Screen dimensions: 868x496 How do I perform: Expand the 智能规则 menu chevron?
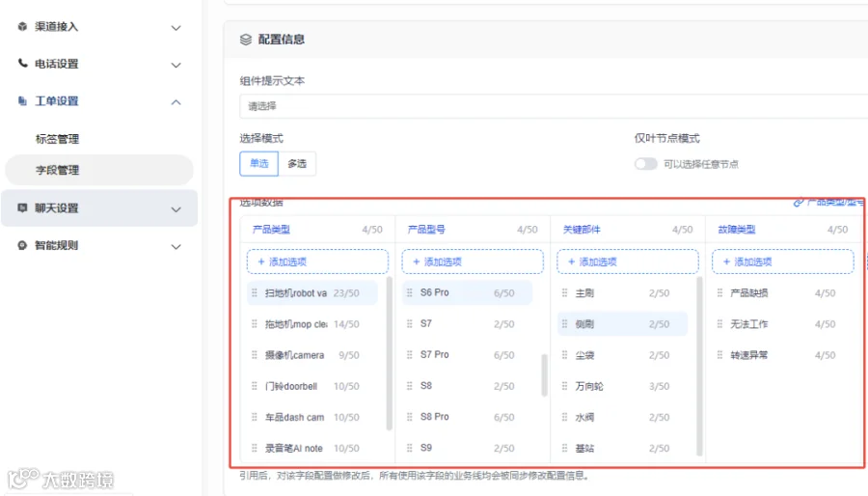[x=176, y=246]
